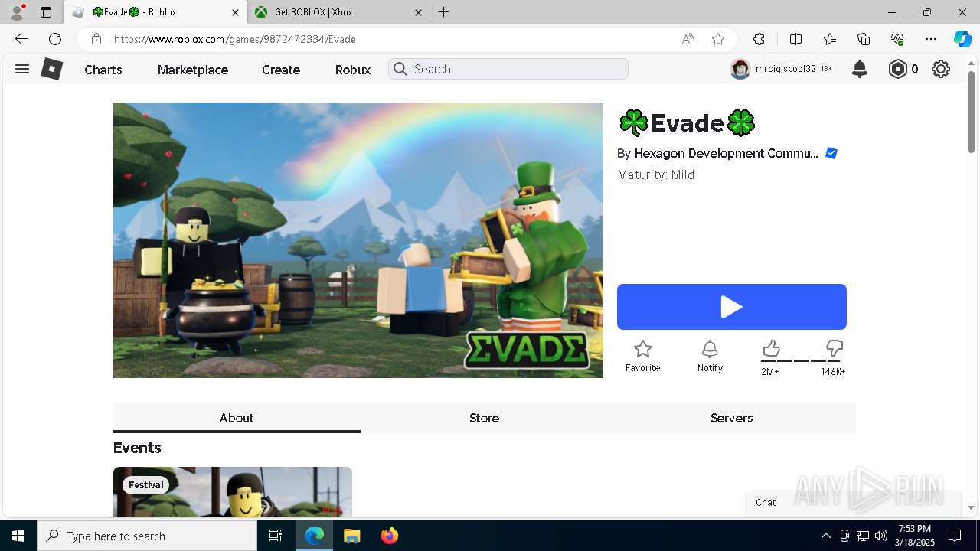This screenshot has width=980, height=551.
Task: Launch Firefox from taskbar
Action: pyautogui.click(x=389, y=536)
